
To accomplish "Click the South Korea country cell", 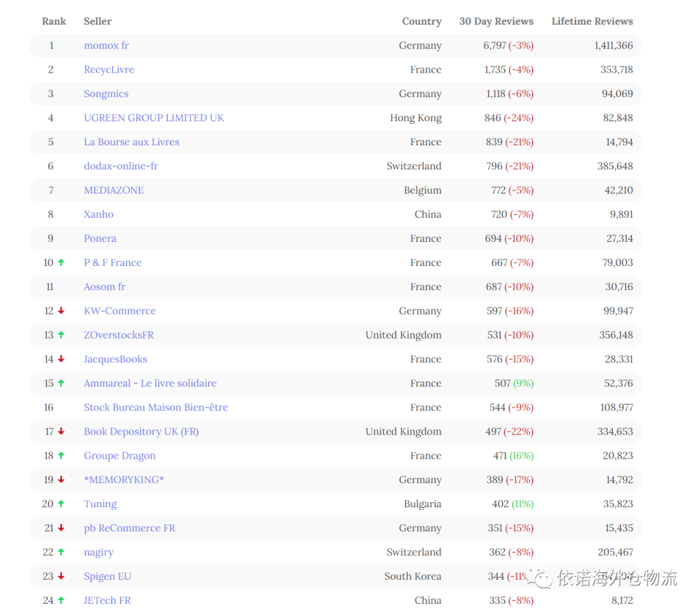I will tap(413, 577).
